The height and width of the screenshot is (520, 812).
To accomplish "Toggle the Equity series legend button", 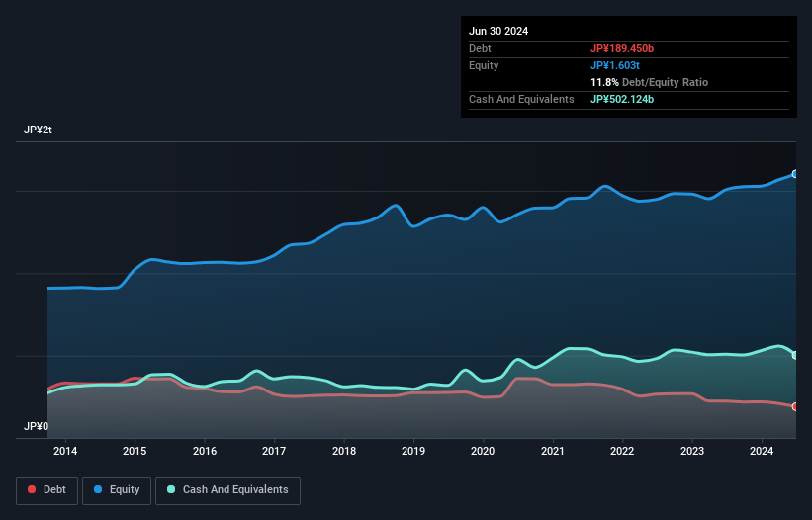I will [117, 490].
